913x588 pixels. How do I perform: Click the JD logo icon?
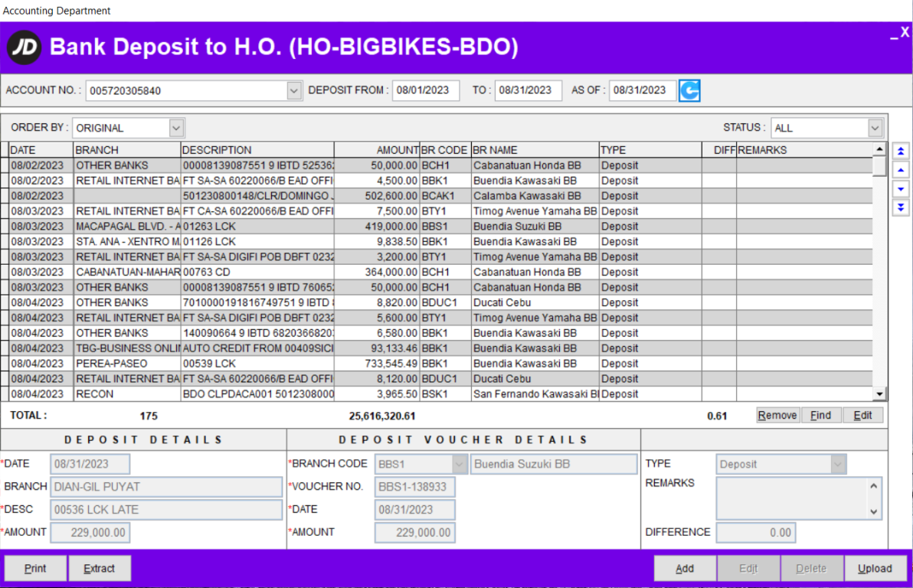point(24,47)
